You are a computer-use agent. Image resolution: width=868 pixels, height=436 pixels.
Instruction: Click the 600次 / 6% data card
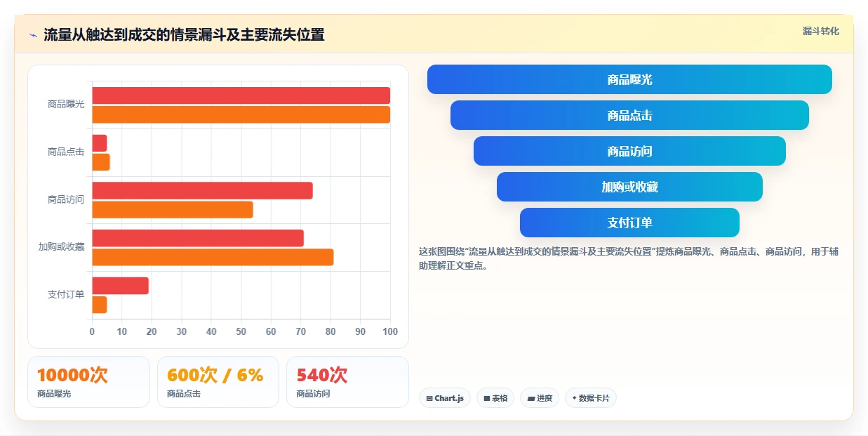click(x=218, y=382)
